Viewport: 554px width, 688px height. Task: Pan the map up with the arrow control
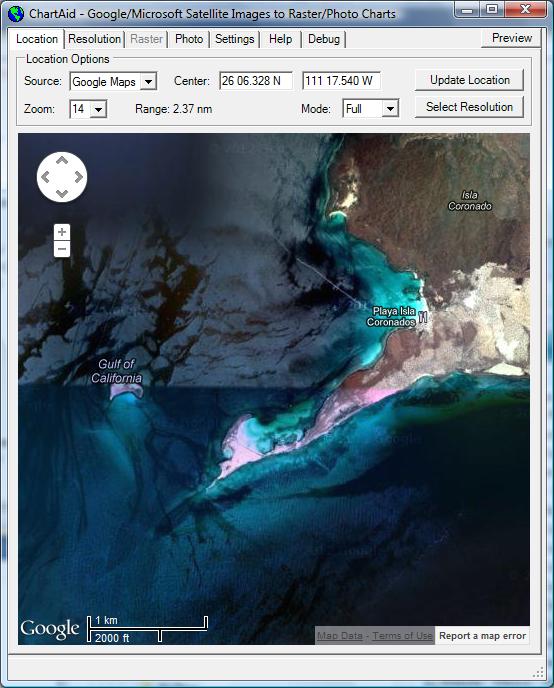tap(62, 161)
